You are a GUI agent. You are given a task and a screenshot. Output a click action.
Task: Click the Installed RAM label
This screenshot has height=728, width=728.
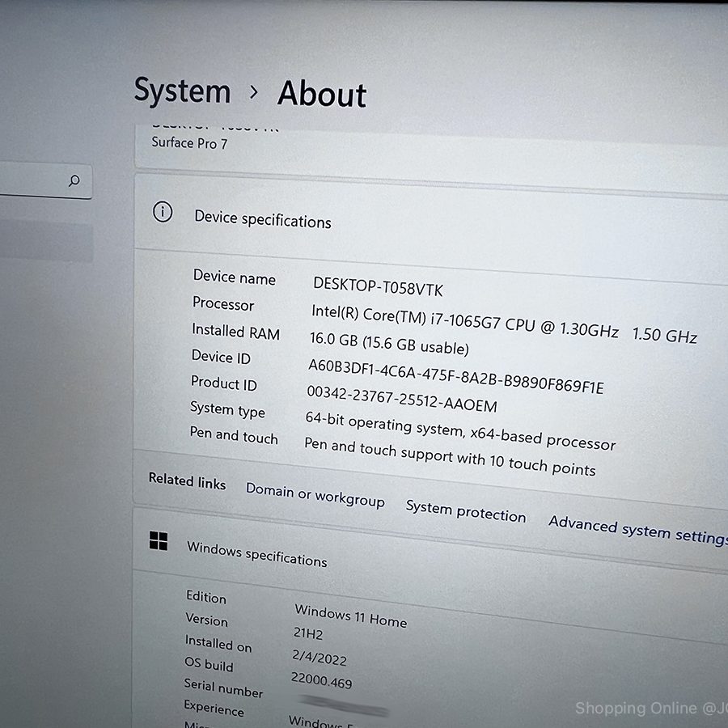click(236, 332)
